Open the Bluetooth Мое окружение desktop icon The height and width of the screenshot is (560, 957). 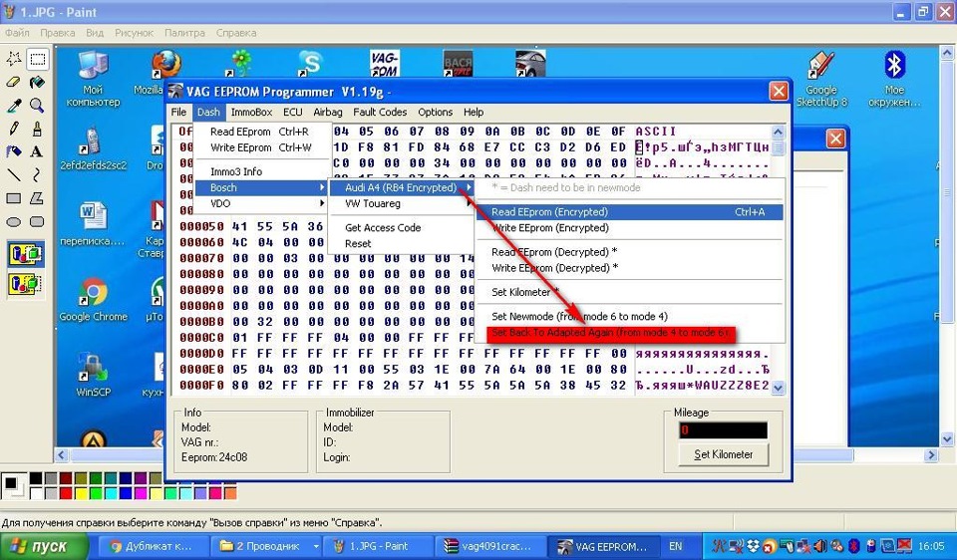[894, 80]
